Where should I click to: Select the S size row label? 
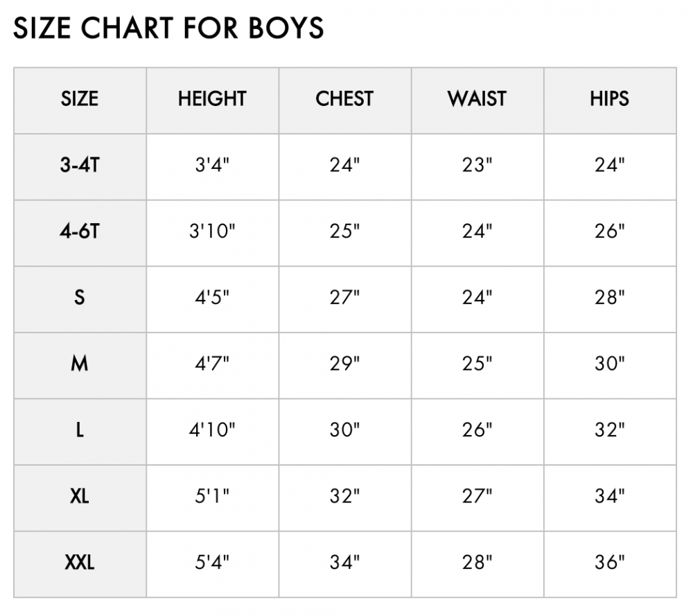tap(80, 299)
